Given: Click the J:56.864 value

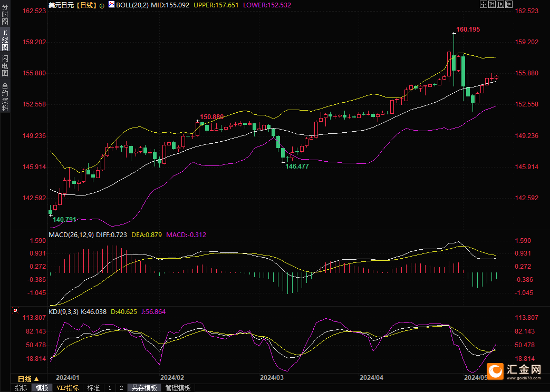Looking at the screenshot, I should pos(153,312).
